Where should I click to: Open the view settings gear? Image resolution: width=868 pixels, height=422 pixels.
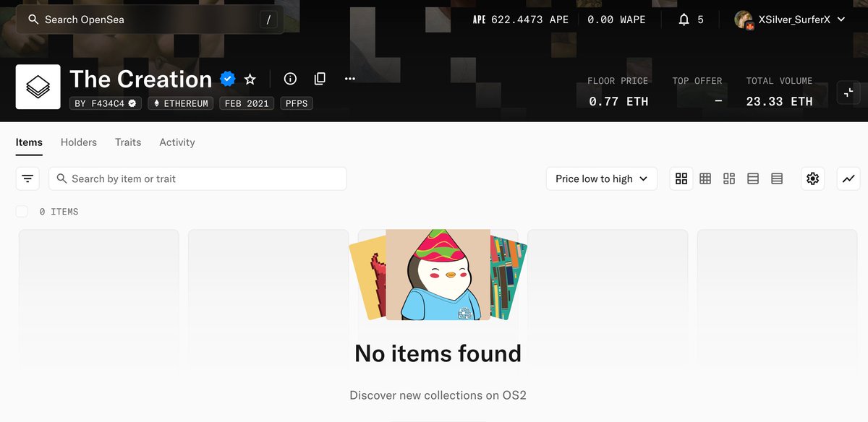(x=812, y=178)
